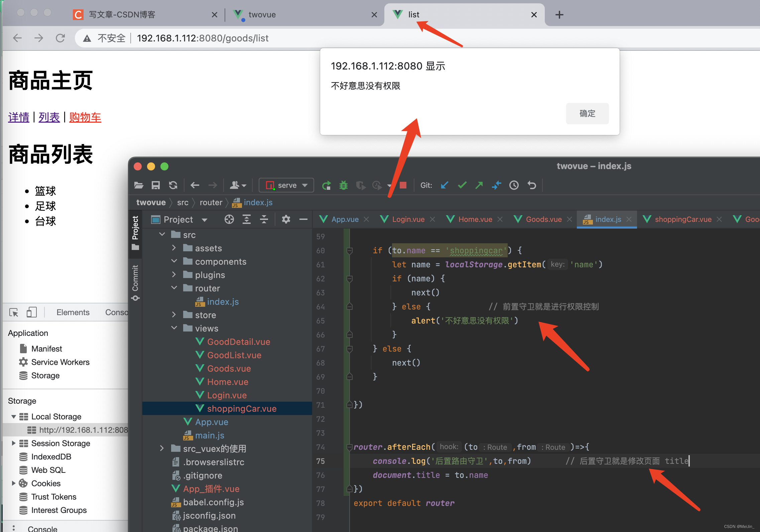Viewport: 760px width, 532px height.
Task: Click locate file crosshair icon in Project panel
Action: coord(229,220)
